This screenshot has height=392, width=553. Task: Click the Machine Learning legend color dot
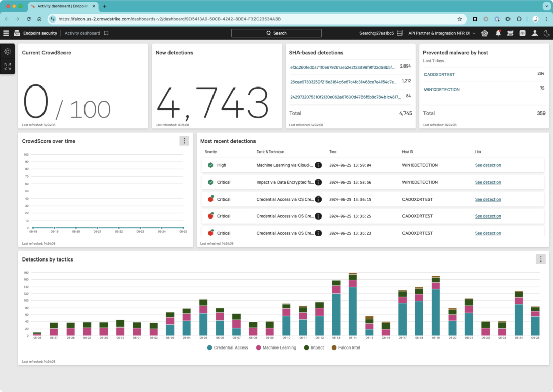tap(258, 347)
